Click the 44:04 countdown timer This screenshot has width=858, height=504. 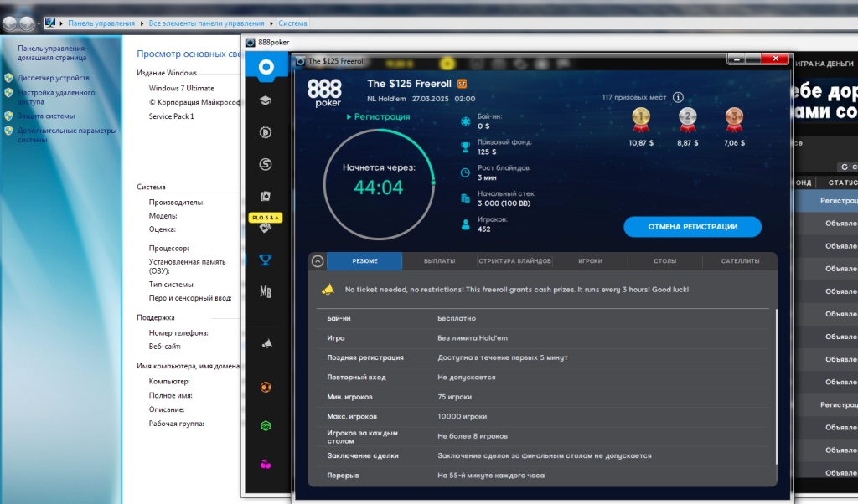pyautogui.click(x=378, y=188)
